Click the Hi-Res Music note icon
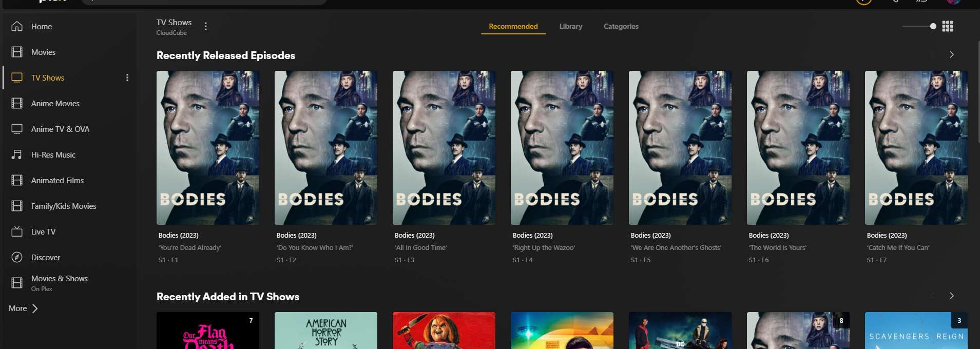Viewport: 980px width, 349px height. click(17, 154)
